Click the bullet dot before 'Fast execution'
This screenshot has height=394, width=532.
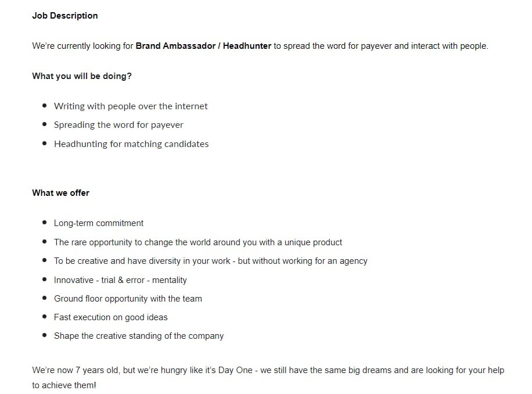[x=45, y=317]
